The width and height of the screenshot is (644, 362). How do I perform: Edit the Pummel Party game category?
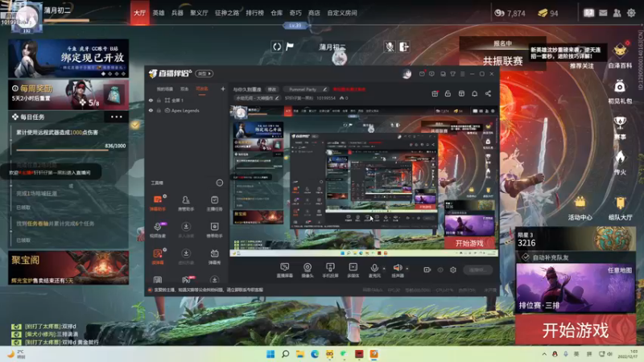325,89
